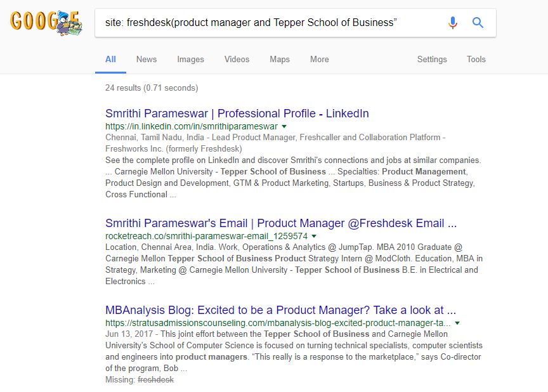The image size is (548, 392).
Task: Click 'Freshworks Inc. (formerly Freshdesk)' snippet line
Action: [174, 149]
